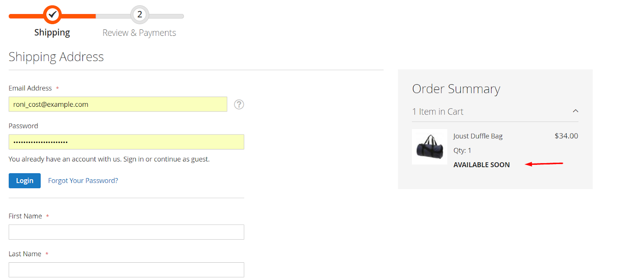This screenshot has width=644, height=280.
Task: Go to the Review & Payments step
Action: pyautogui.click(x=139, y=33)
